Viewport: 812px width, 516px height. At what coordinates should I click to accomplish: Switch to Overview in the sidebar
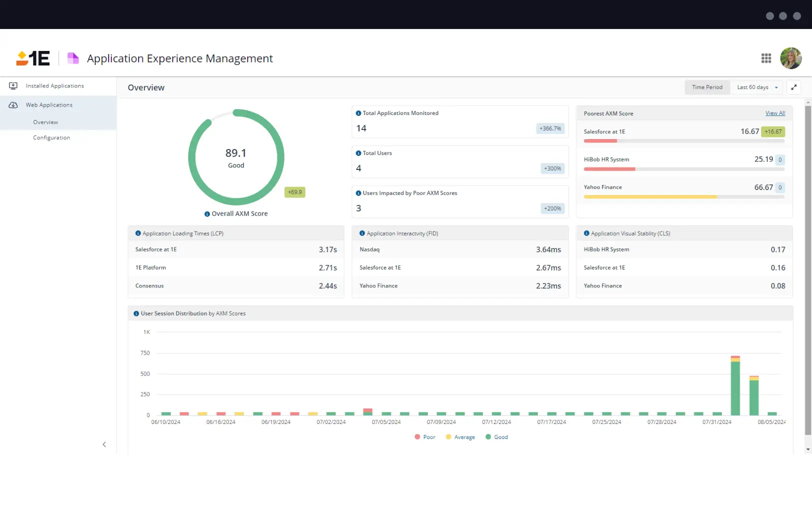pos(45,122)
